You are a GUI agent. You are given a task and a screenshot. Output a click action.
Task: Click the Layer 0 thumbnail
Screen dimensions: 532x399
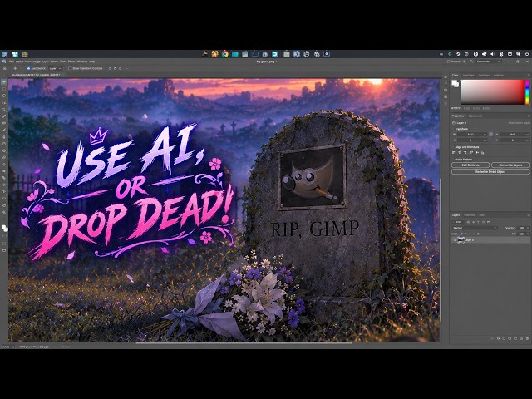(x=461, y=240)
